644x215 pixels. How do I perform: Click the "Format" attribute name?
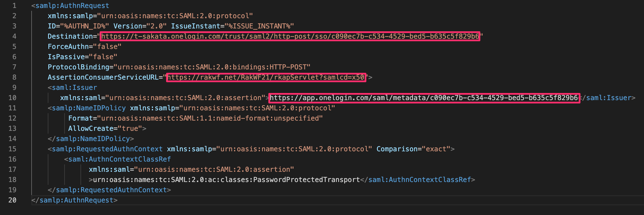tap(80, 118)
